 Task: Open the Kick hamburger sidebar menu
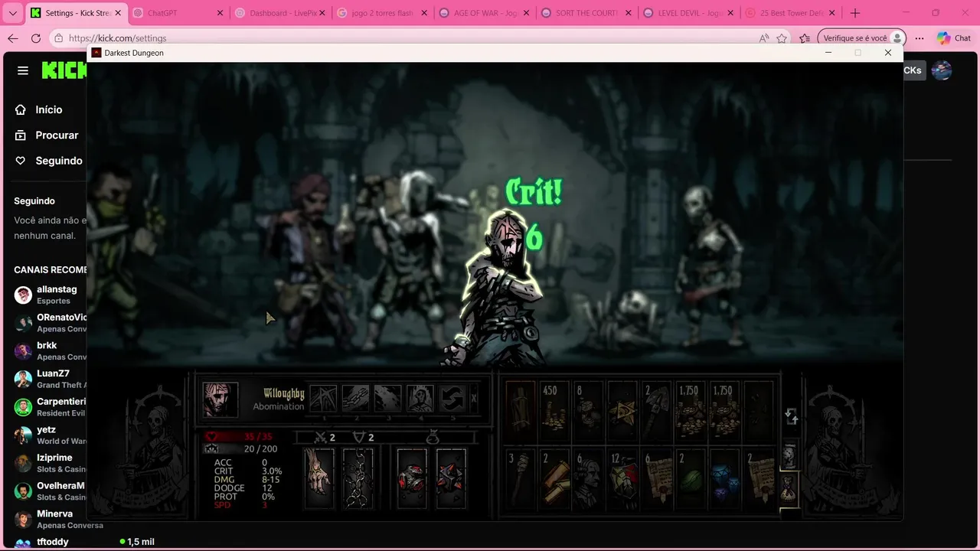point(23,70)
